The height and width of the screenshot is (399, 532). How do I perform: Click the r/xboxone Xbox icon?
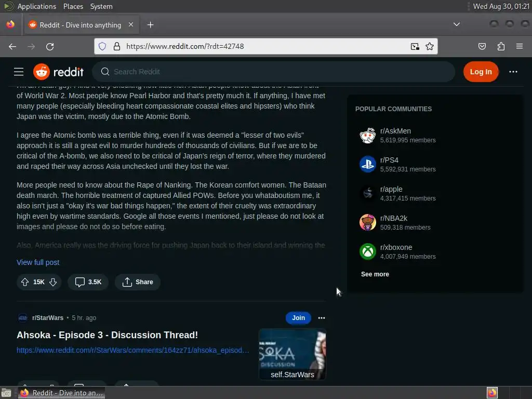click(367, 252)
